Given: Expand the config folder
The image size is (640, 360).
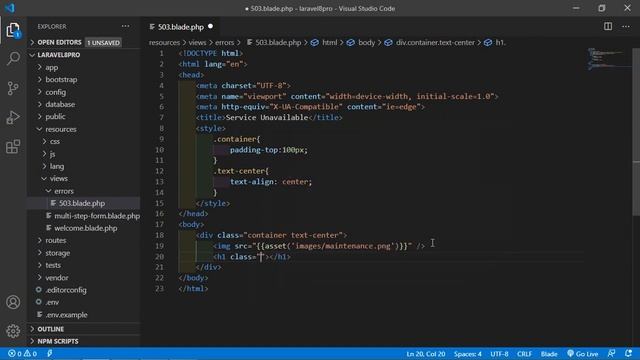Looking at the screenshot, I should click(x=56, y=92).
